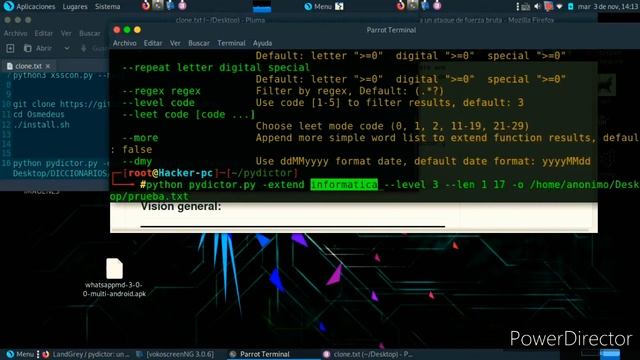Click the battery icon in system tray
This screenshot has width=640, height=360.
[x=571, y=7]
